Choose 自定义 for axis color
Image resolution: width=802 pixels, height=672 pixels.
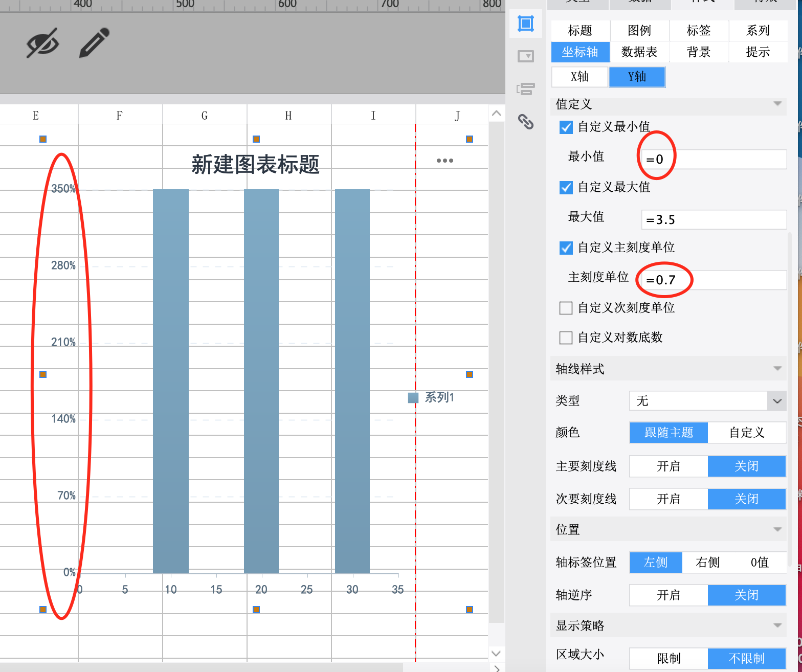click(747, 433)
